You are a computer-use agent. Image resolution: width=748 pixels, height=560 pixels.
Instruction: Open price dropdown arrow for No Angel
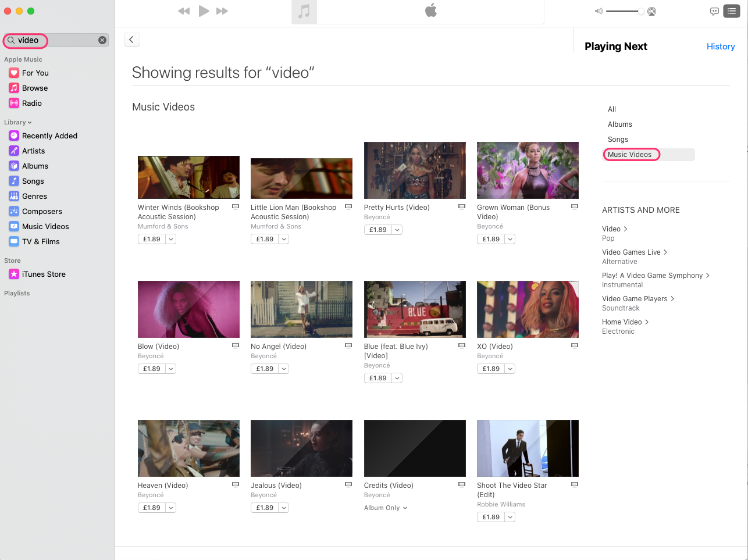(284, 369)
